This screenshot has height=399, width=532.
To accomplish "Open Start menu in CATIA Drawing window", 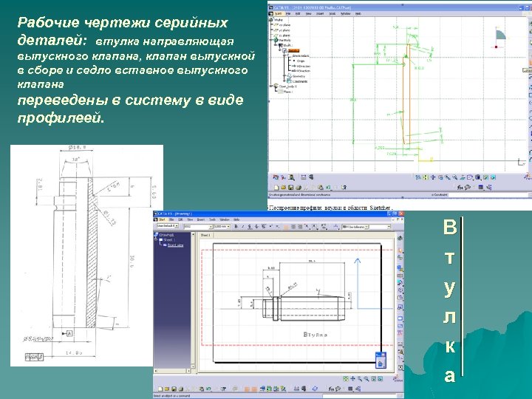I will (162, 219).
